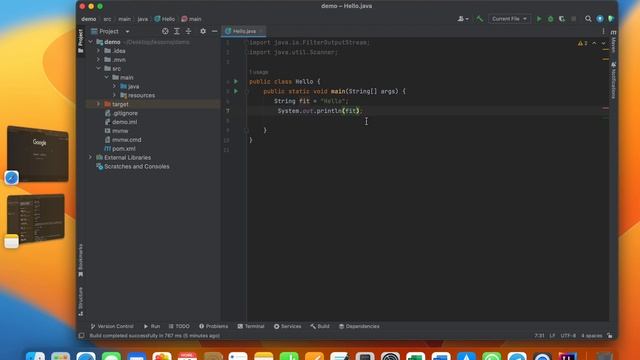Toggle tool window bars icon in status bar
The height and width of the screenshot is (360, 640).
point(82,336)
